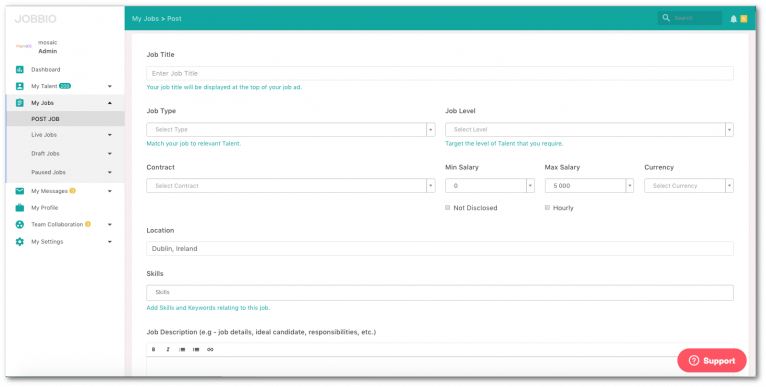Open the Job Level dropdown
Screen dimensions: 766x387
[589, 129]
